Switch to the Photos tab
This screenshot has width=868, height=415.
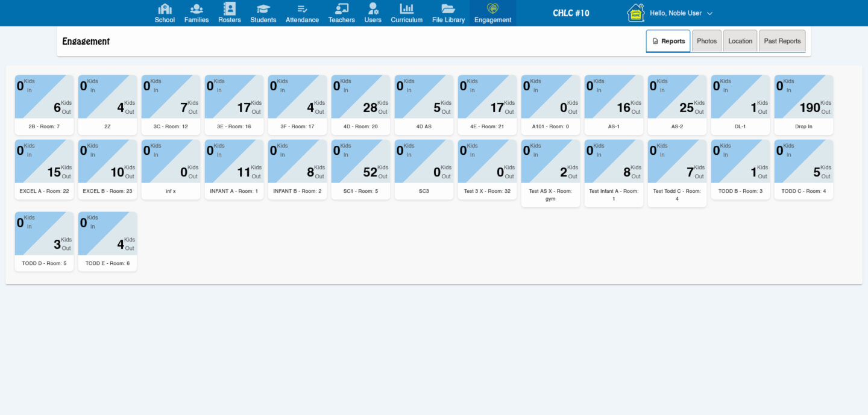706,41
